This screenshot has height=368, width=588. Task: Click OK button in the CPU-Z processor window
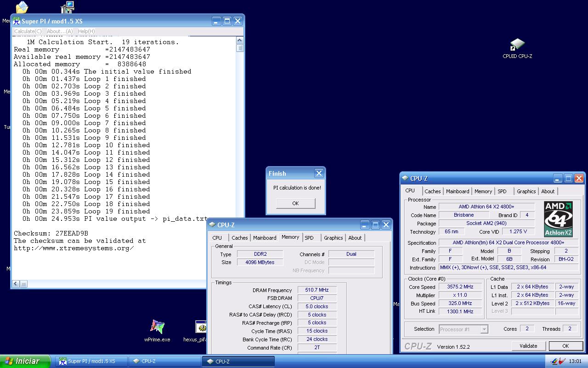565,346
